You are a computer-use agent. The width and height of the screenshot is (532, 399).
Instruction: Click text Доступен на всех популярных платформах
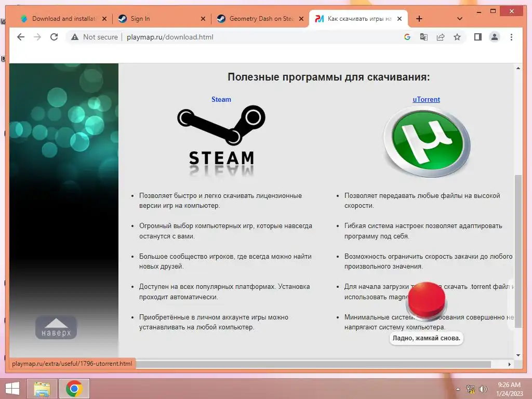(x=224, y=291)
